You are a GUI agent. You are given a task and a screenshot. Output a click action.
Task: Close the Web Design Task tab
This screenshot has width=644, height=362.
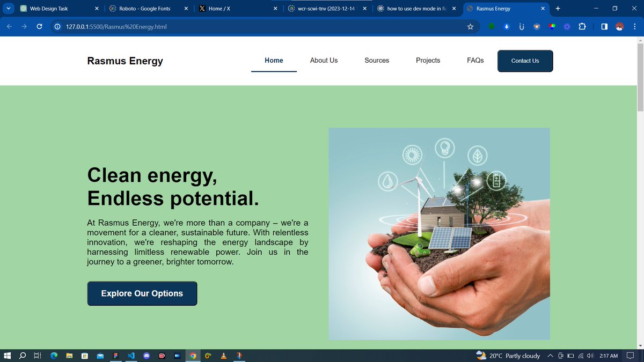click(97, 9)
